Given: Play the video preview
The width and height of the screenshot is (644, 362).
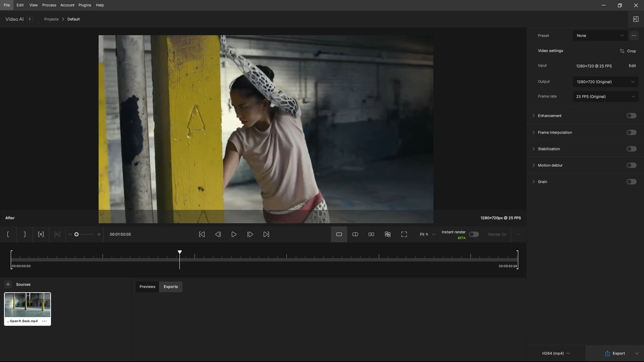Looking at the screenshot, I should click(x=234, y=234).
